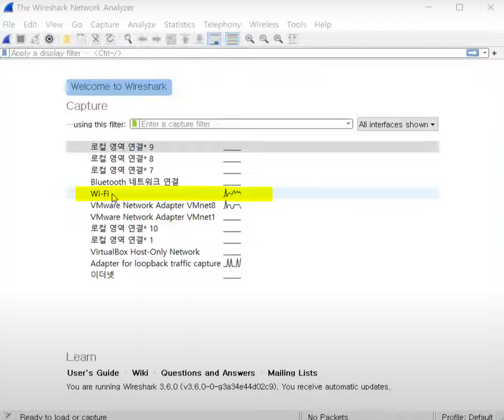This screenshot has height=420, width=504.
Task: Open a capture file via folder icon
Action: point(67,39)
